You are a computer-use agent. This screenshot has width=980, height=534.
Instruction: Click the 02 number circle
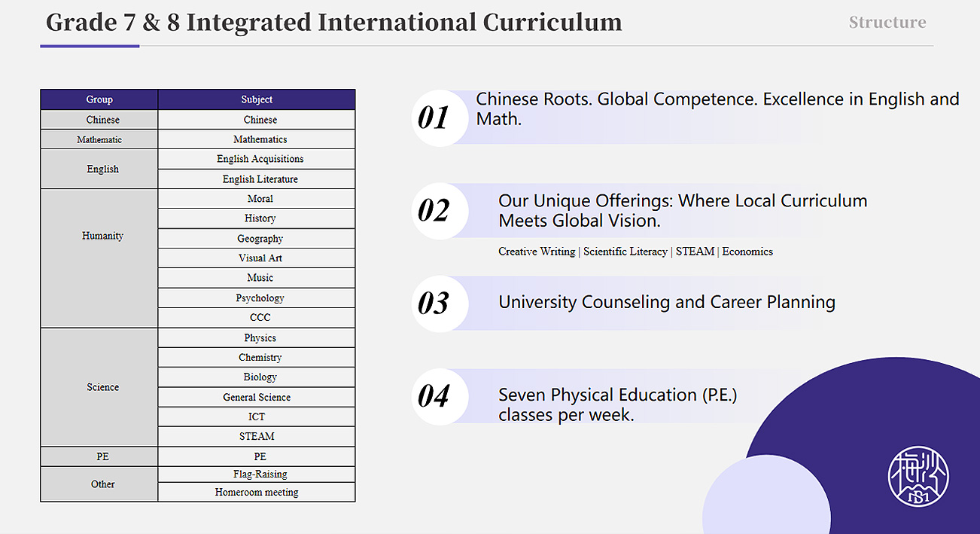pos(440,210)
